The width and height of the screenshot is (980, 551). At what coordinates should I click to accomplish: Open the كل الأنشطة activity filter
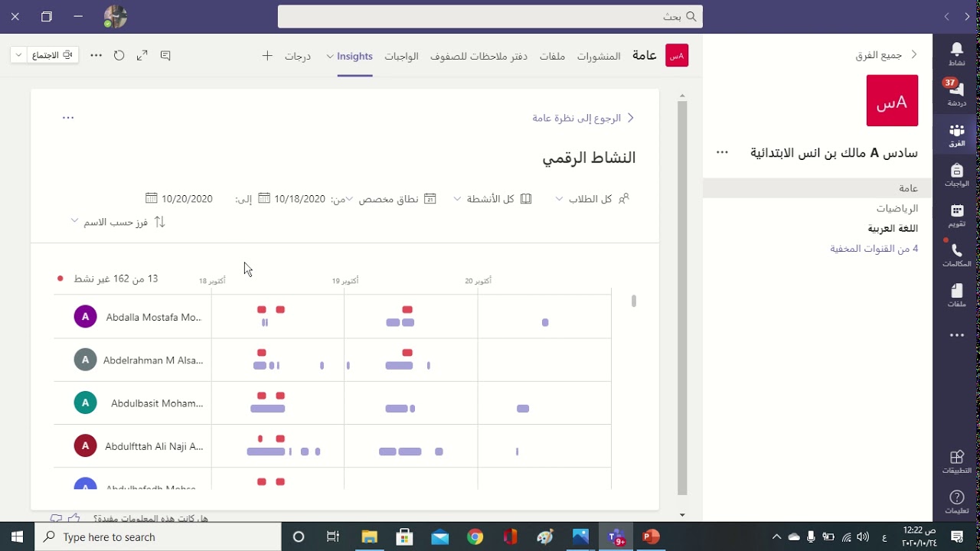tap(493, 199)
